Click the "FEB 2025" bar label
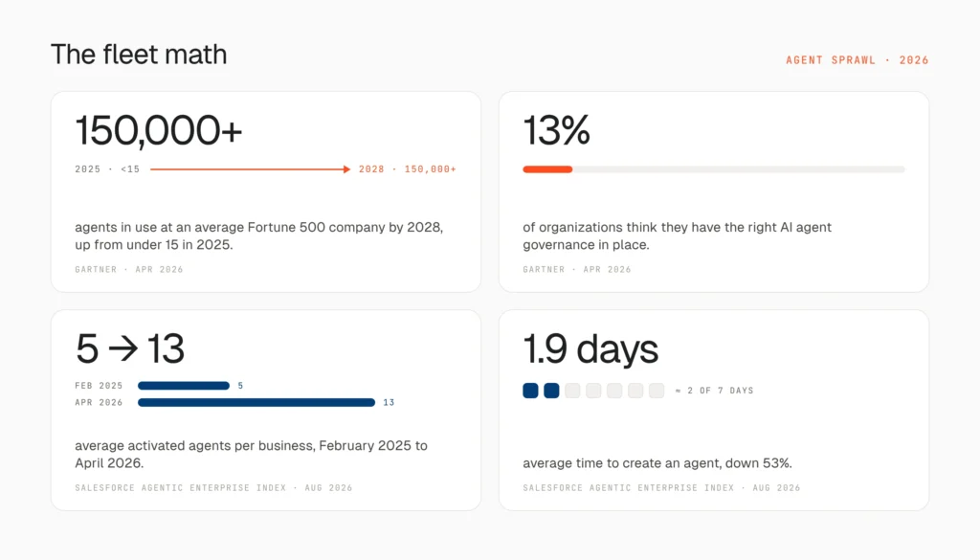Screen dimensions: 980x560 (99, 386)
